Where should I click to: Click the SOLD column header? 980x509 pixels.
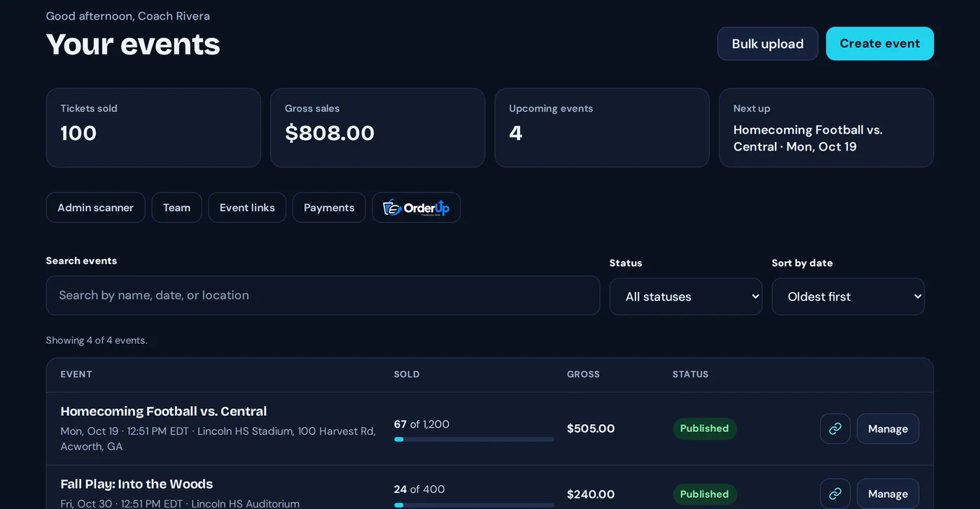tap(407, 375)
